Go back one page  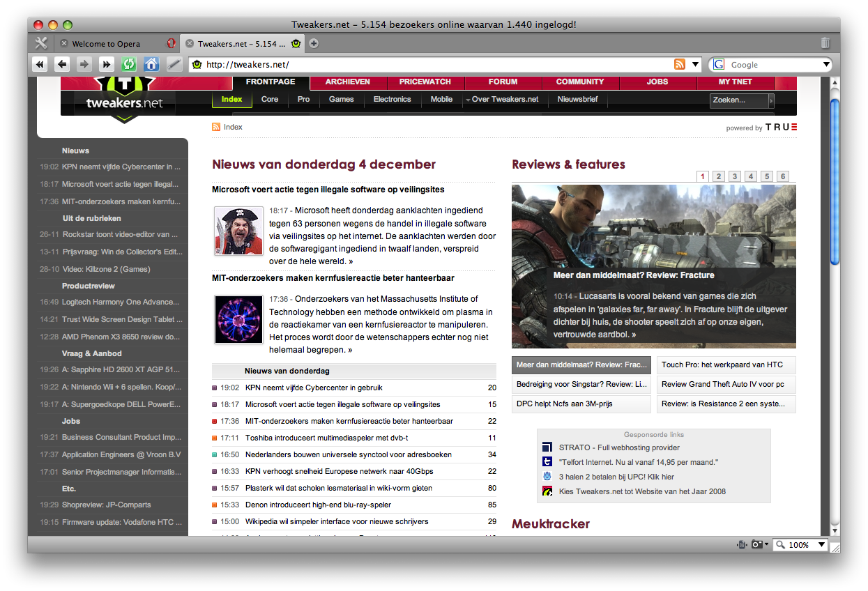click(62, 65)
